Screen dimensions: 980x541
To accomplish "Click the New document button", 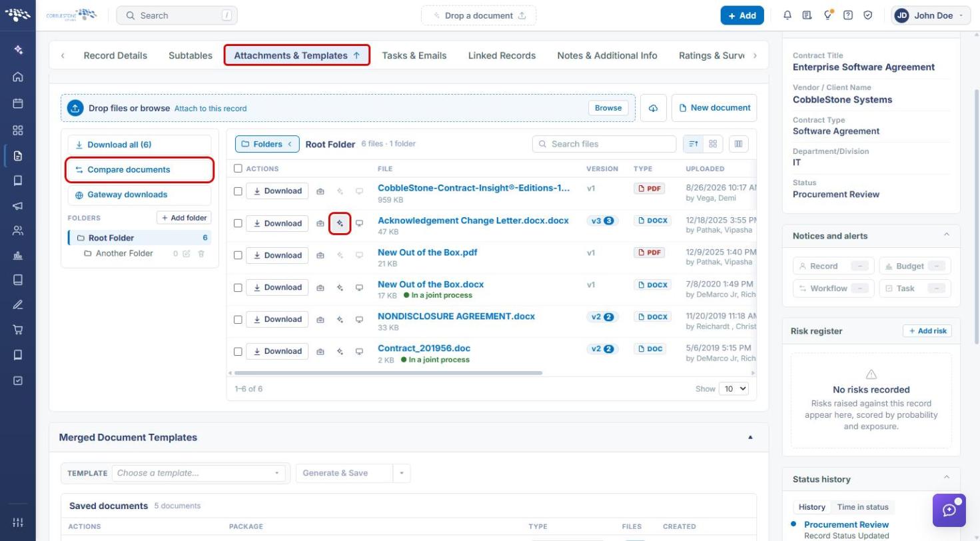I will click(x=714, y=108).
